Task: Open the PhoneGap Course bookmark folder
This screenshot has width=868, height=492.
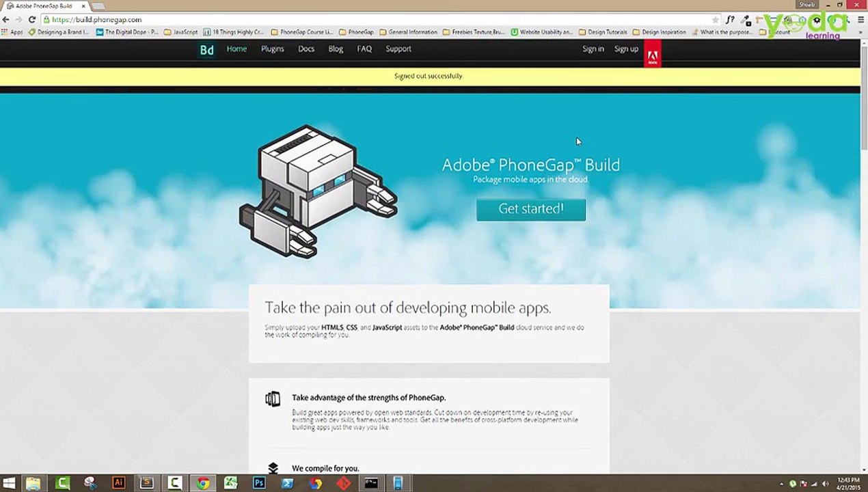Action: coord(302,32)
